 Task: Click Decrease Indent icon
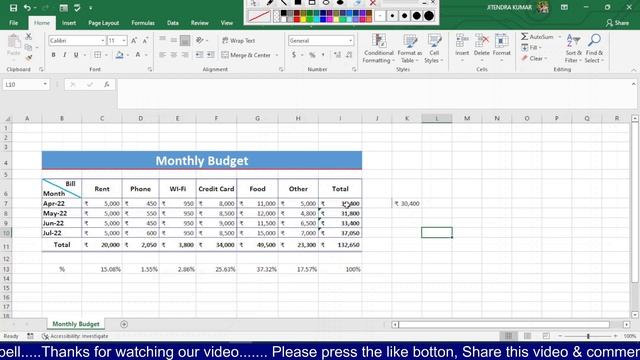[199, 55]
